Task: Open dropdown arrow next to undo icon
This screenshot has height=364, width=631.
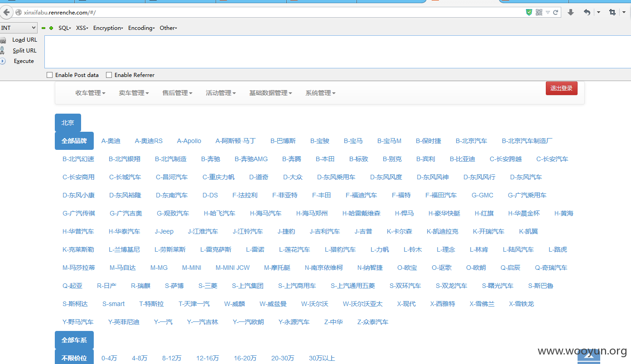Action: pyautogui.click(x=598, y=12)
